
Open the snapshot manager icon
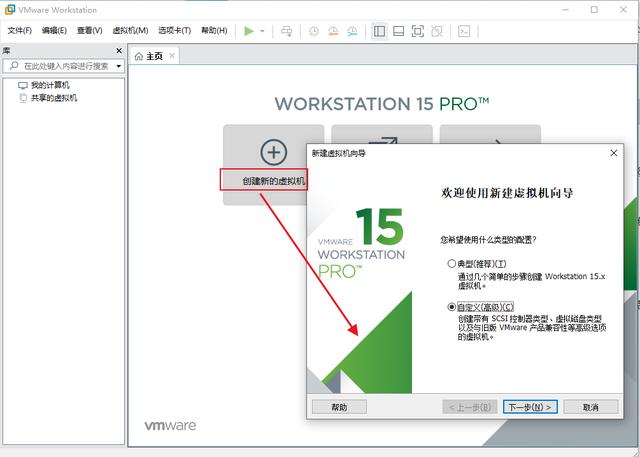[x=352, y=31]
